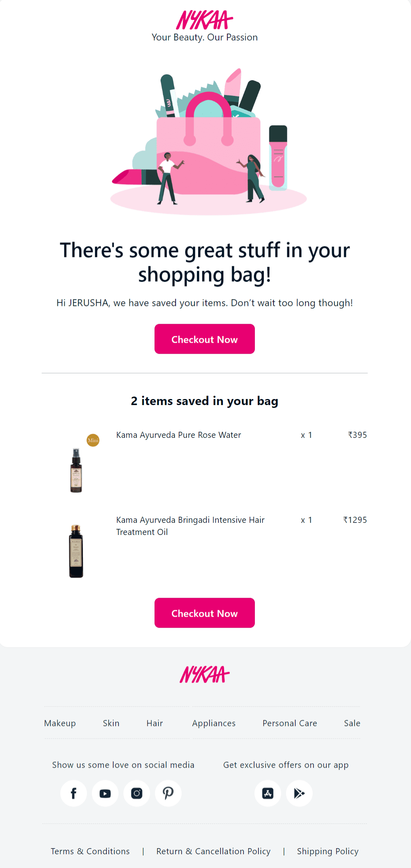Open the Makeup category
This screenshot has height=868, width=411.
tap(60, 723)
